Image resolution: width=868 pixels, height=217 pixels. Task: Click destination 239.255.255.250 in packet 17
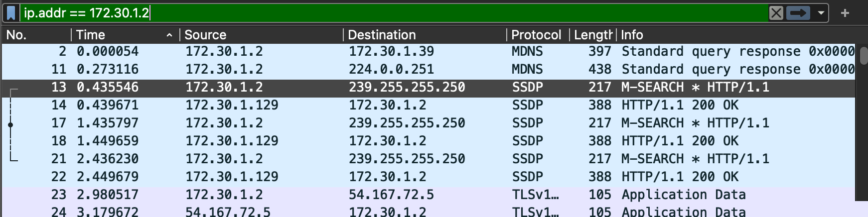coord(407,123)
